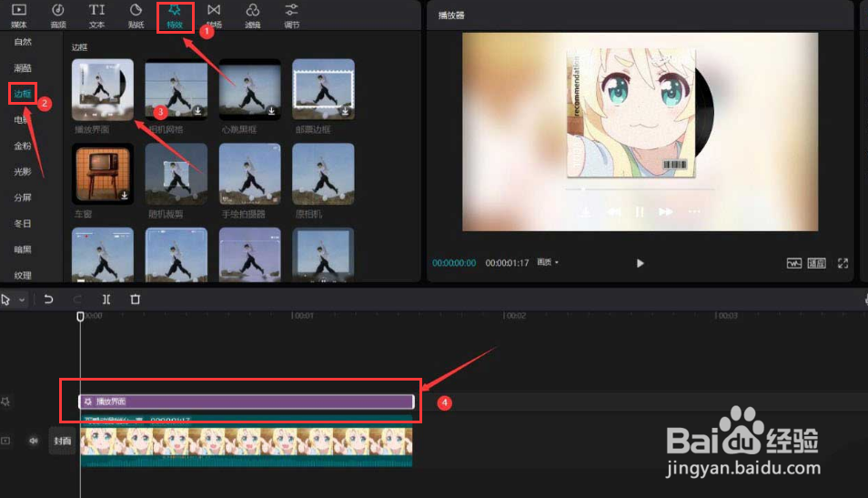Open the 滤镜 filters tab
868x498 pixels.
point(252,15)
